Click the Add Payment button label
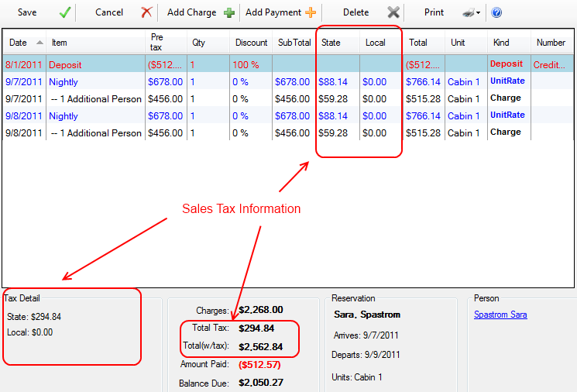The width and height of the screenshot is (577, 392). (273, 12)
